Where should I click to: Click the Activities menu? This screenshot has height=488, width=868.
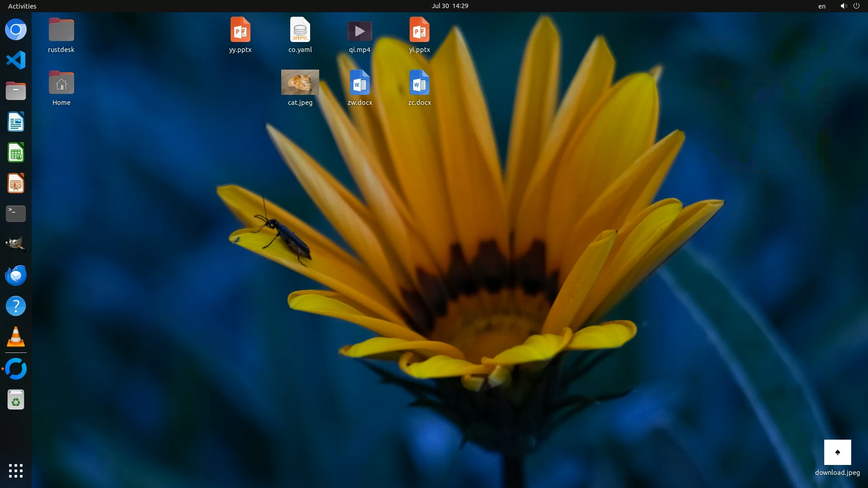tap(22, 6)
